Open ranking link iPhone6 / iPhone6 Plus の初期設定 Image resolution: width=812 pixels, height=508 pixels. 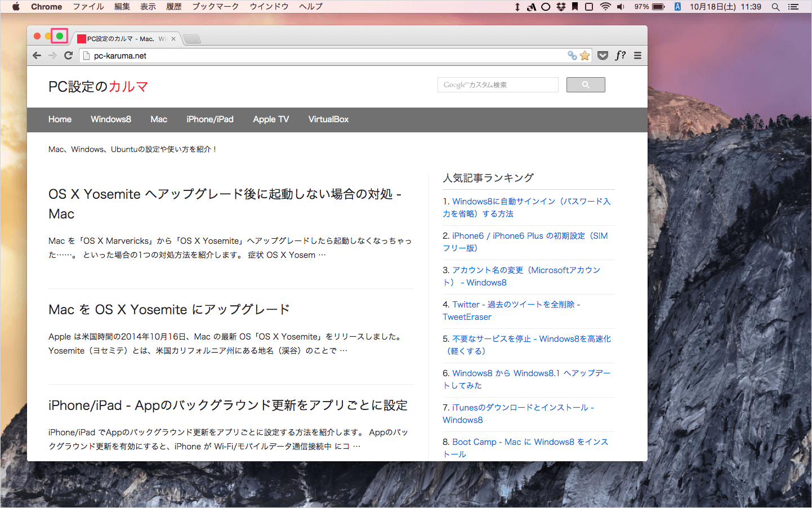525,242
